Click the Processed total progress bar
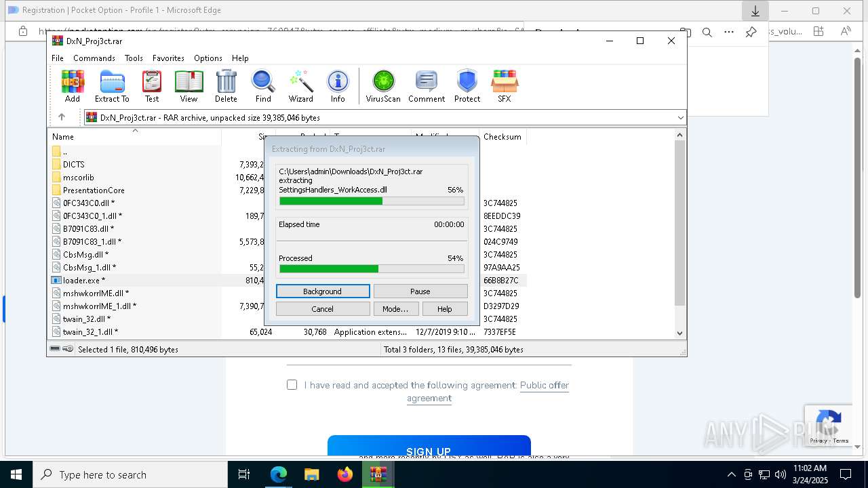868x488 pixels. click(x=372, y=269)
